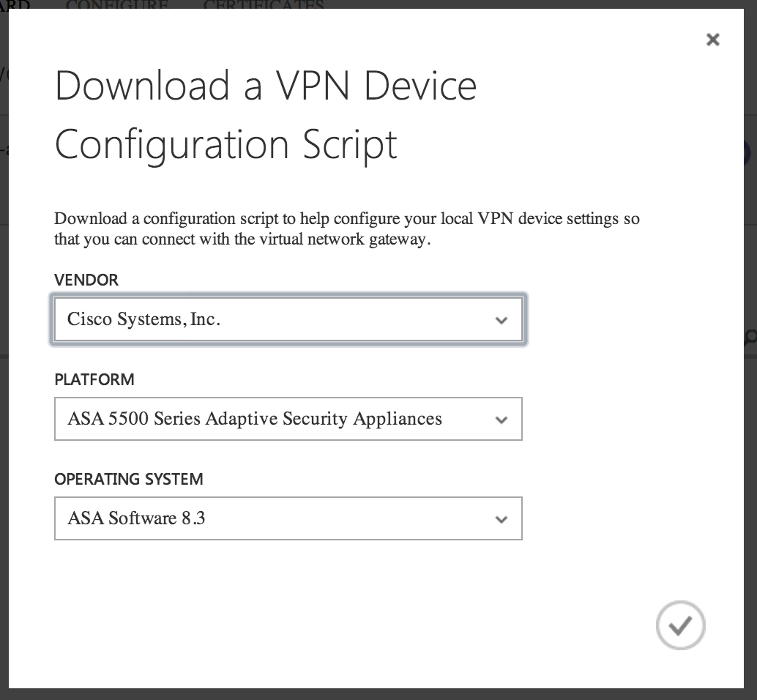757x700 pixels.
Task: Switch to the CONFIGURE tab behind dialog
Action: tap(116, 5)
